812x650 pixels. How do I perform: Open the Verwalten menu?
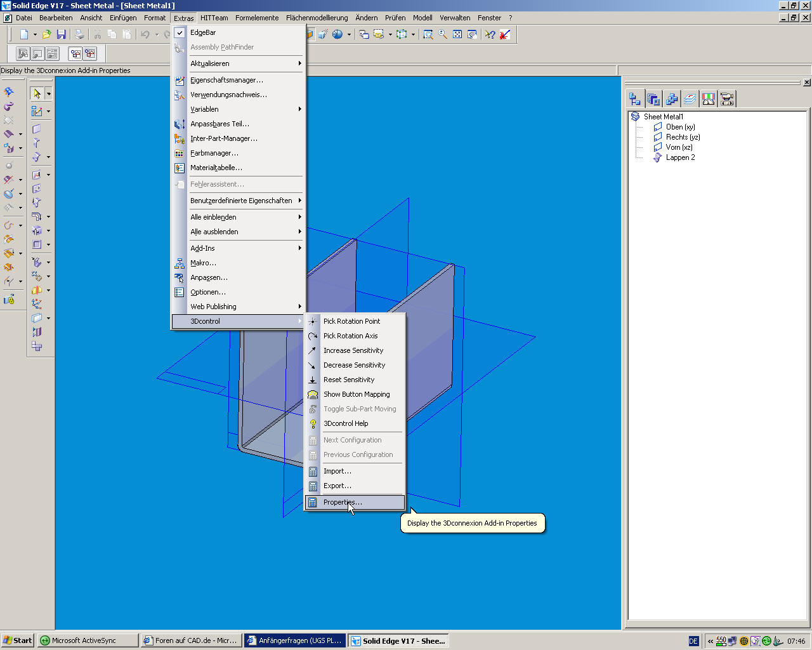coord(455,18)
